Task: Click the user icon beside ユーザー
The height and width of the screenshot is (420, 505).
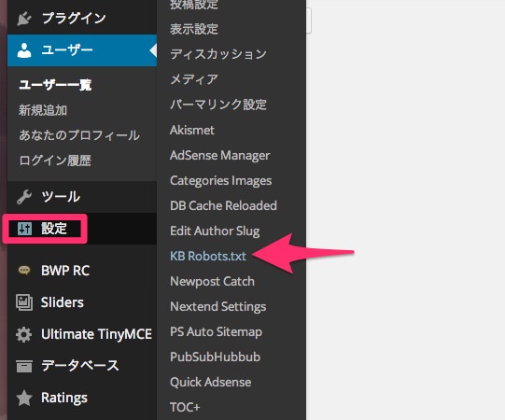Action: [24, 50]
